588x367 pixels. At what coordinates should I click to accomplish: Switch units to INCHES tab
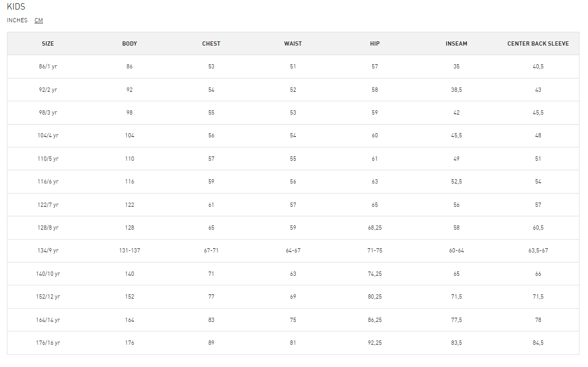(17, 20)
